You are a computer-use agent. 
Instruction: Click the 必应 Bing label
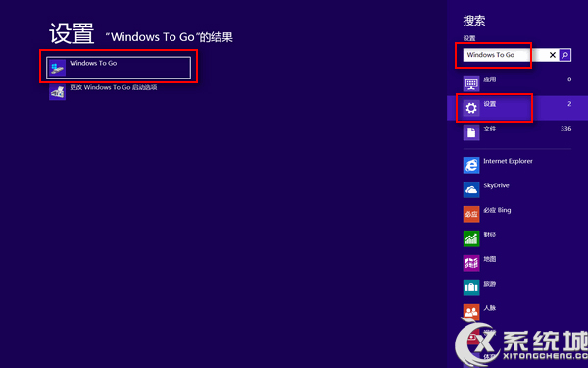[497, 210]
